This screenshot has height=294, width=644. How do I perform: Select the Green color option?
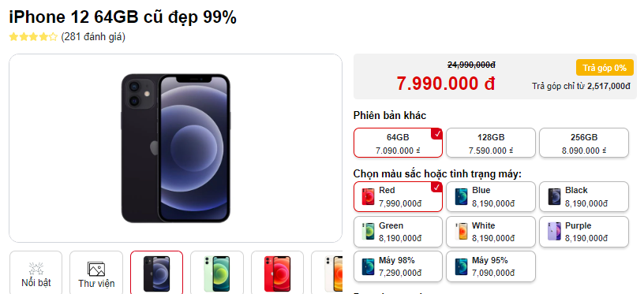398,232
